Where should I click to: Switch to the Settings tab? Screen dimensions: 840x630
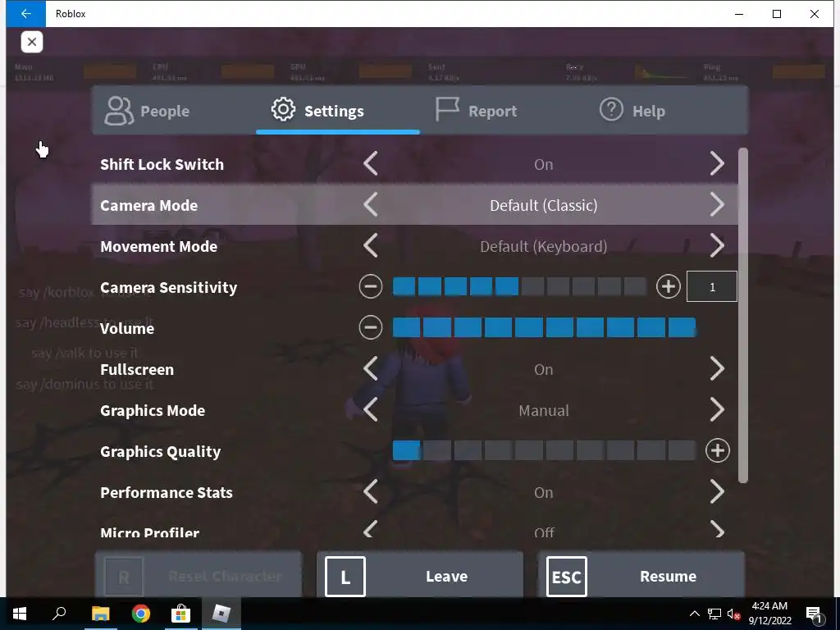click(338, 111)
